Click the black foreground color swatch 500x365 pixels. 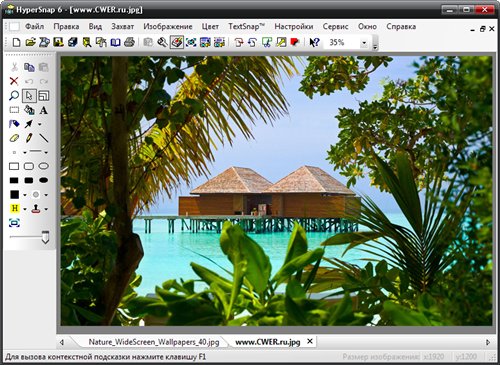(14, 194)
